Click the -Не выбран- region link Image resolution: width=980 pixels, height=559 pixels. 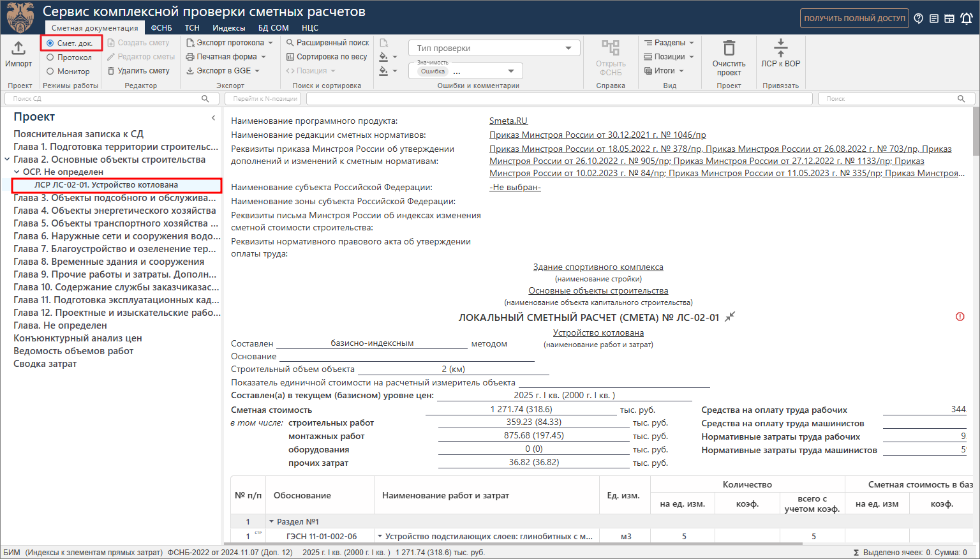click(515, 187)
